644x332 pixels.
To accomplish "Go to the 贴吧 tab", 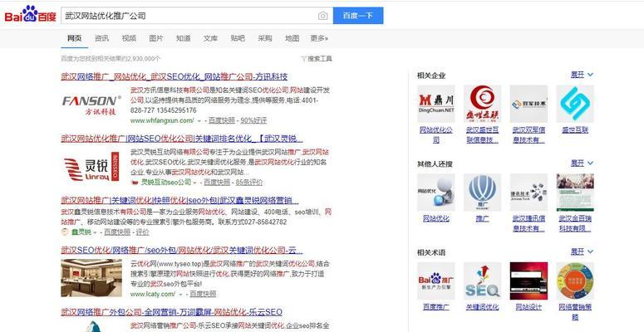I will pyautogui.click(x=238, y=38).
